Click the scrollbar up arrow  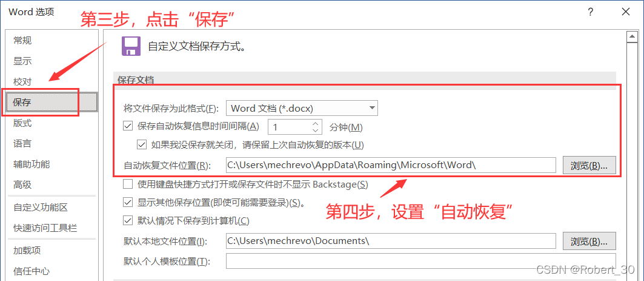631,38
